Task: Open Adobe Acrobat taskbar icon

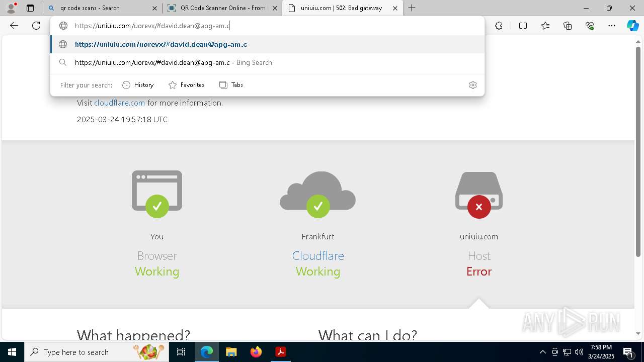Action: [281, 352]
